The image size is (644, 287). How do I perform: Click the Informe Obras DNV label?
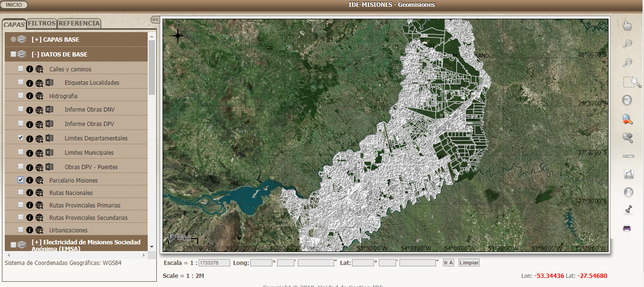click(x=90, y=110)
